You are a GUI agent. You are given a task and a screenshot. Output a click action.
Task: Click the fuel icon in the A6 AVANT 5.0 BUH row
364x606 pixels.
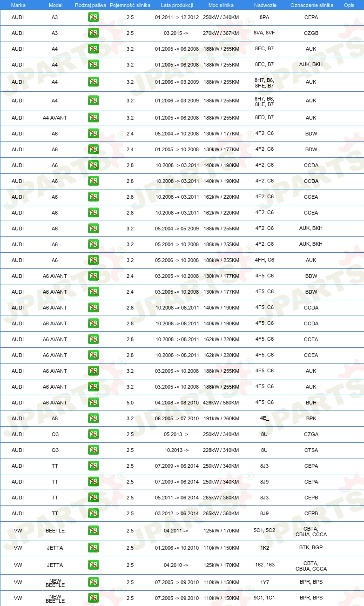[x=93, y=403]
